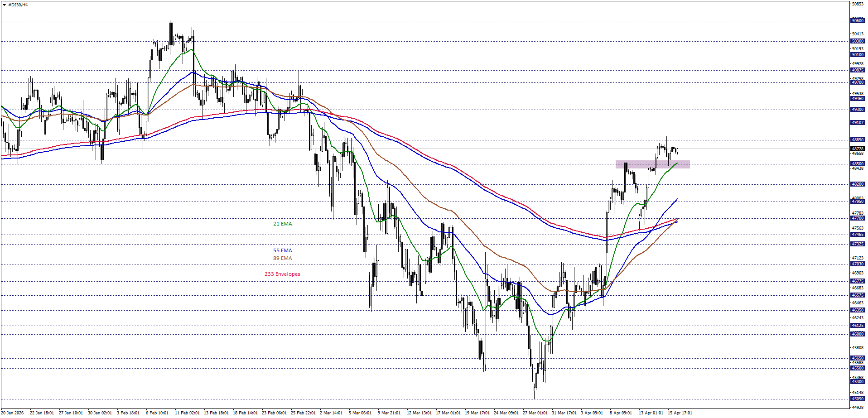Open the #DJ30,H4 chart dropdown arrow

(x=4, y=5)
